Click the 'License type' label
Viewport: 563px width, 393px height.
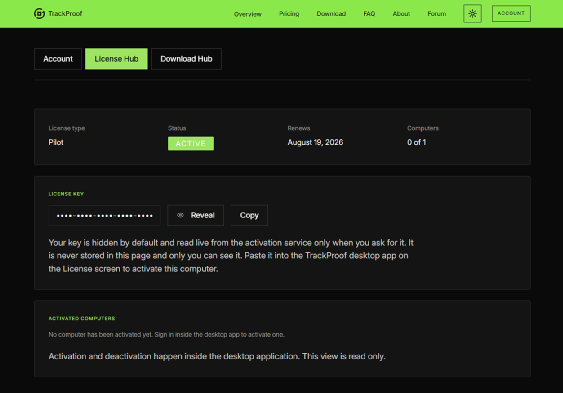pos(67,128)
